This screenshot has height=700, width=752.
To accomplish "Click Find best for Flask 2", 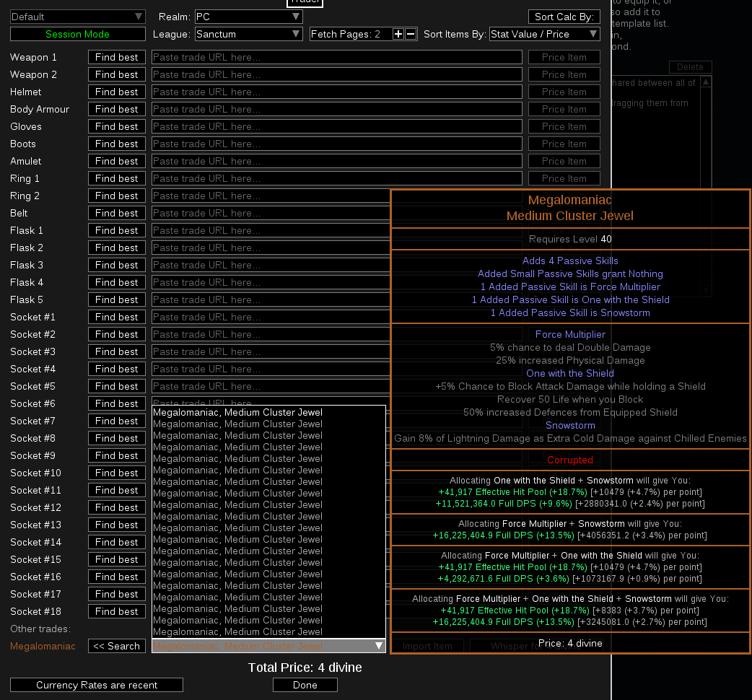I will click(116, 248).
